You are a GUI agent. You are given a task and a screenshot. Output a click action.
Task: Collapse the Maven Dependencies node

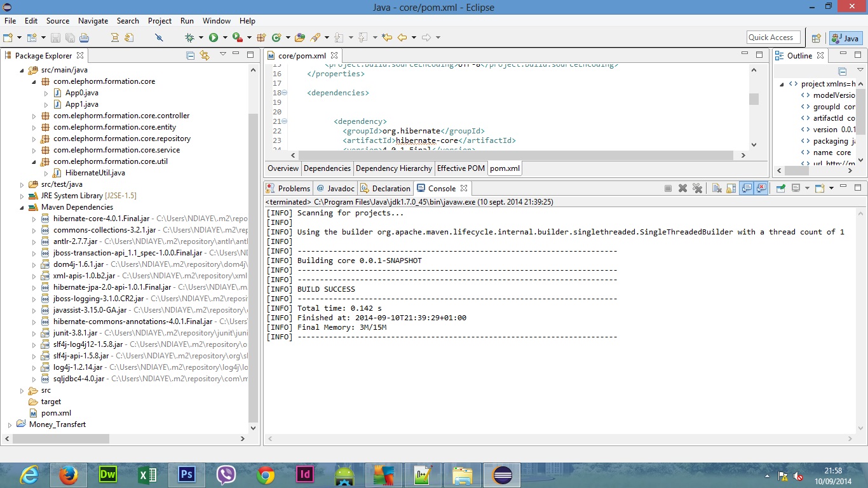[x=22, y=207]
